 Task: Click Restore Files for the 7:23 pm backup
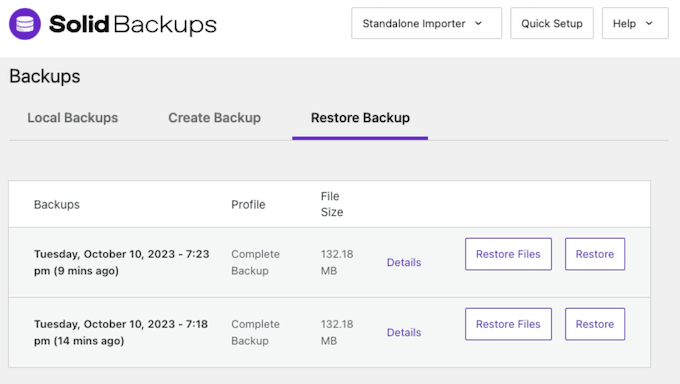(x=508, y=254)
